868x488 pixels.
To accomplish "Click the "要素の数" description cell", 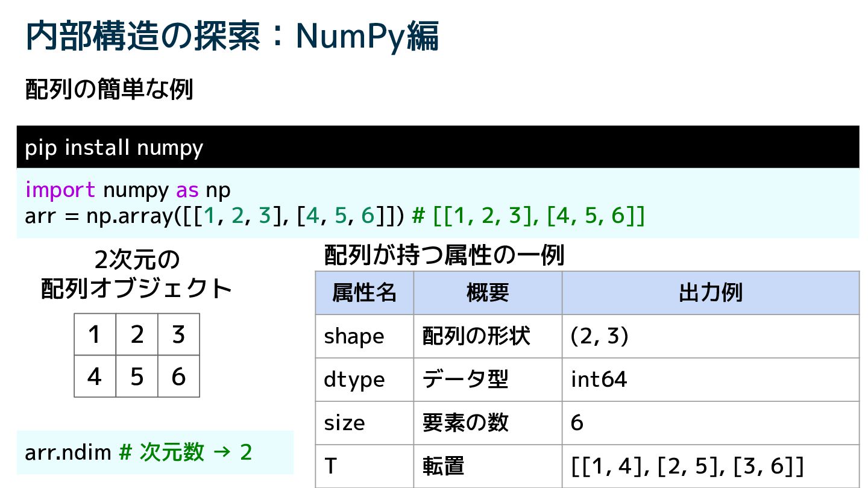I will tap(488, 423).
